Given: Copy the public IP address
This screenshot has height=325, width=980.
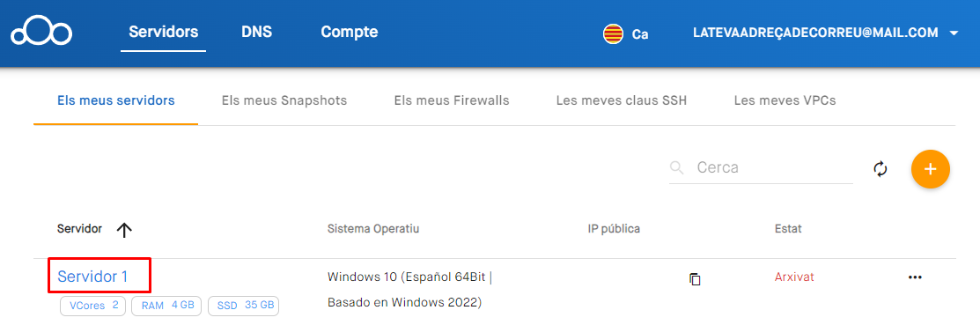Looking at the screenshot, I should pyautogui.click(x=695, y=278).
